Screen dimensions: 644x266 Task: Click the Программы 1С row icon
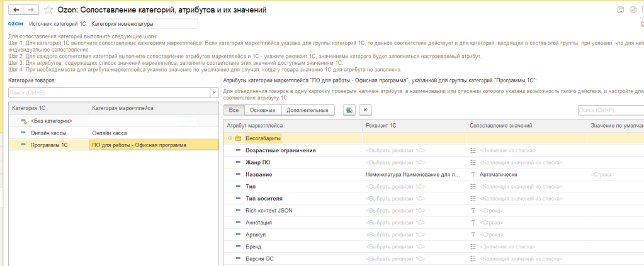click(x=23, y=145)
